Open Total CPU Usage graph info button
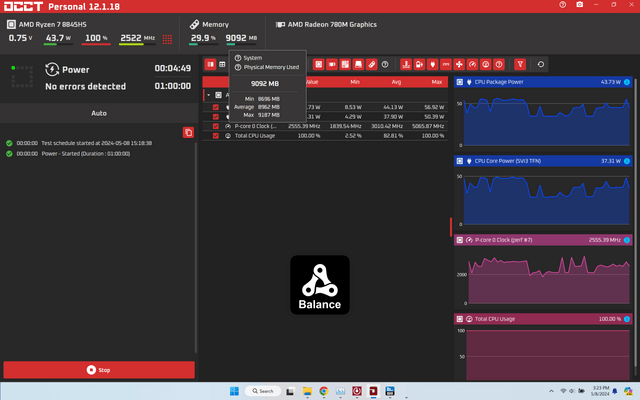The image size is (640, 400). pos(627,319)
